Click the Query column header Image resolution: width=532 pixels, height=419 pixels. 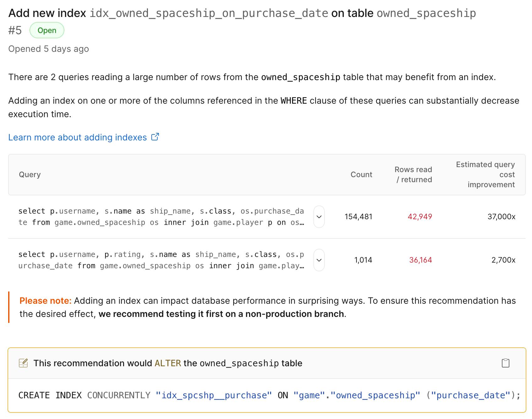pyautogui.click(x=30, y=174)
